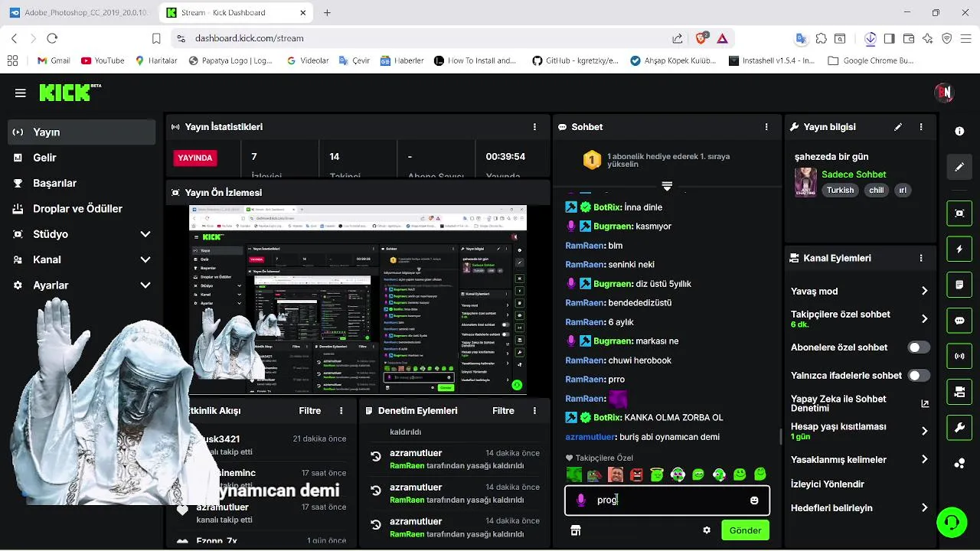Select Yayın in the left sidebar
Image resolution: width=980 pixels, height=551 pixels.
coord(82,132)
